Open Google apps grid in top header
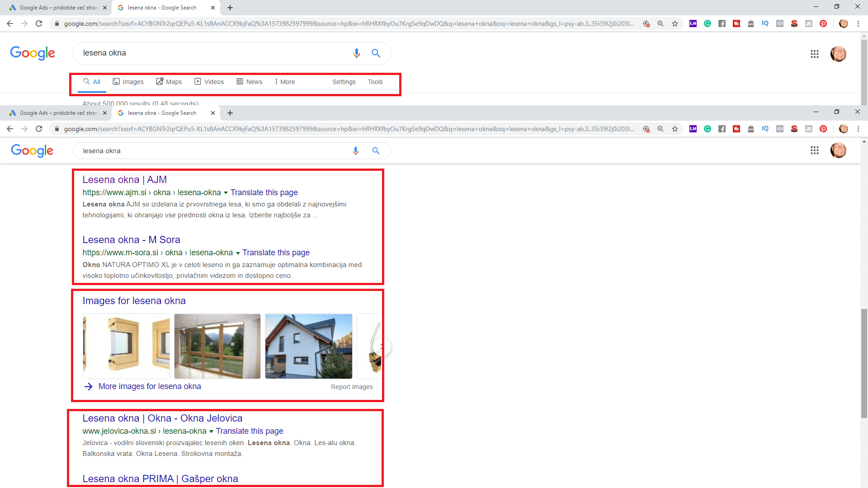 pyautogui.click(x=814, y=54)
